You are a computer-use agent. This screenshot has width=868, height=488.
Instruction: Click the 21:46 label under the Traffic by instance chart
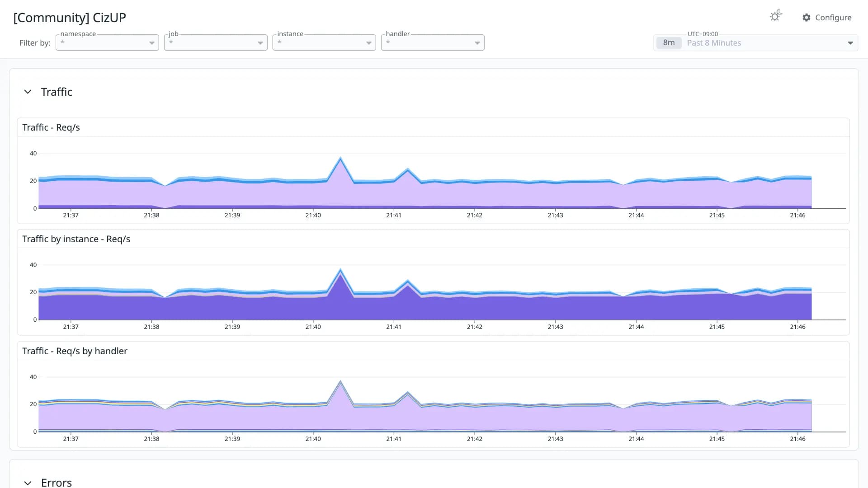pos(797,327)
